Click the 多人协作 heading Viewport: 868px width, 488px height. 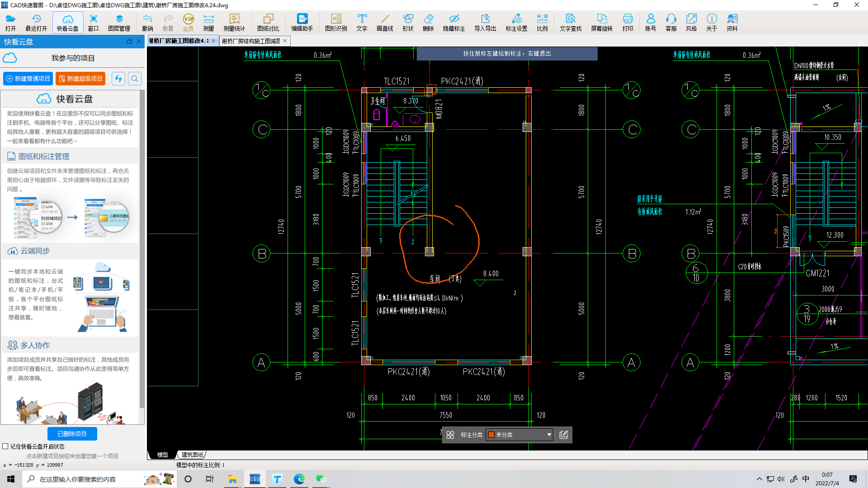[x=35, y=345]
